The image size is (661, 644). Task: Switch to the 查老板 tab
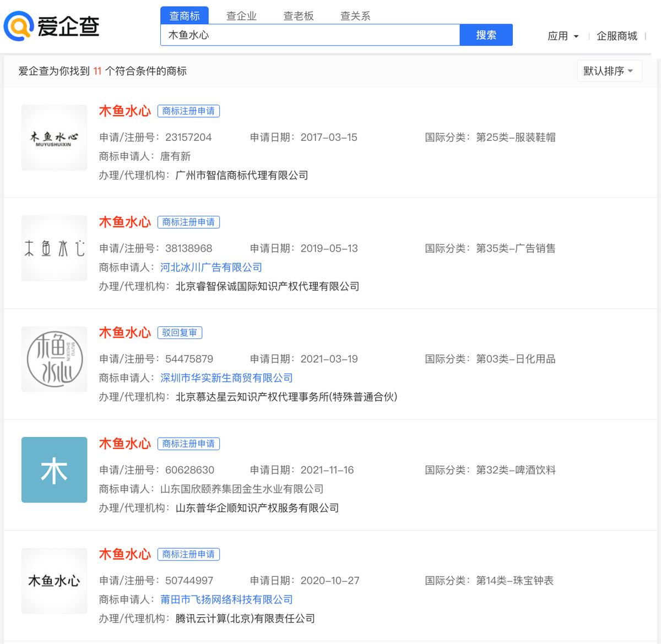(x=298, y=15)
